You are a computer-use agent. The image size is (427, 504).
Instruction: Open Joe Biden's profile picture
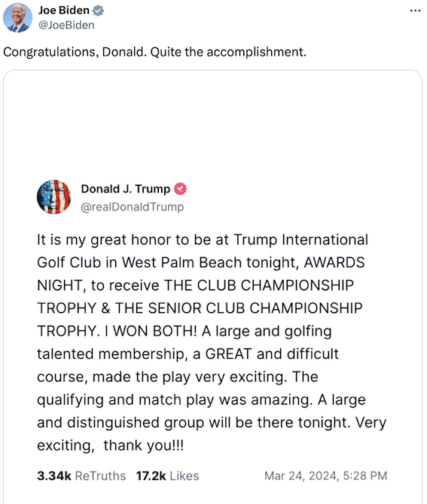tap(18, 18)
